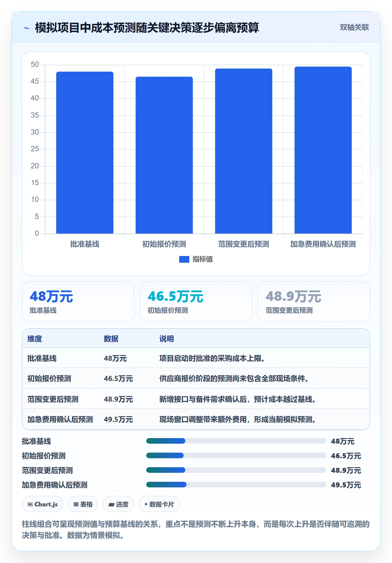392x563 pixels.
Task: Click the square icon in Chart.js chip
Action: [x=30, y=505]
